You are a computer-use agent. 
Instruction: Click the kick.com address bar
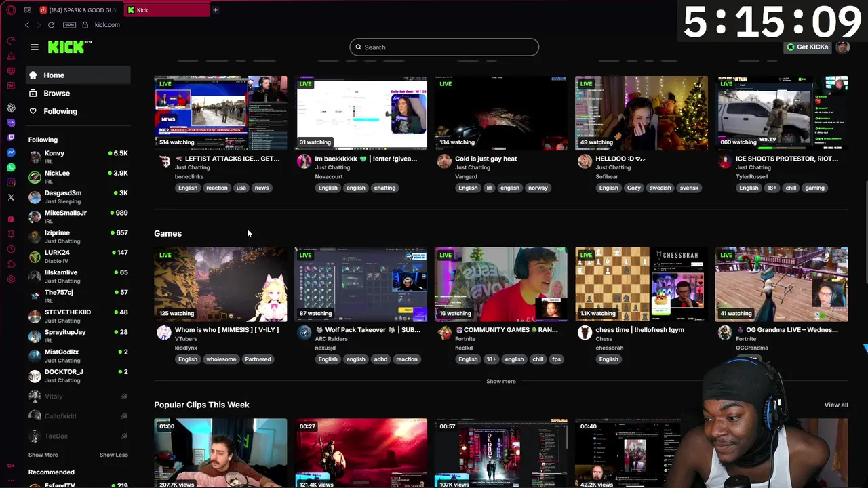pos(107,25)
